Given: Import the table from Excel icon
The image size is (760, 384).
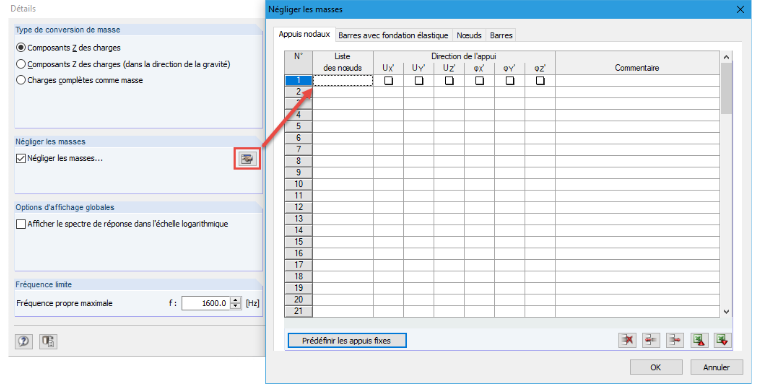Looking at the screenshot, I should coord(722,340).
